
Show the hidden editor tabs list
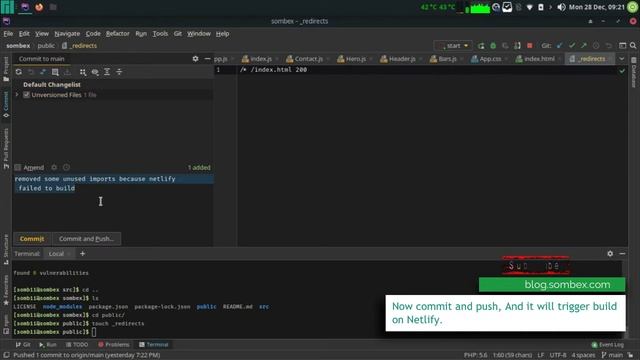[622, 59]
